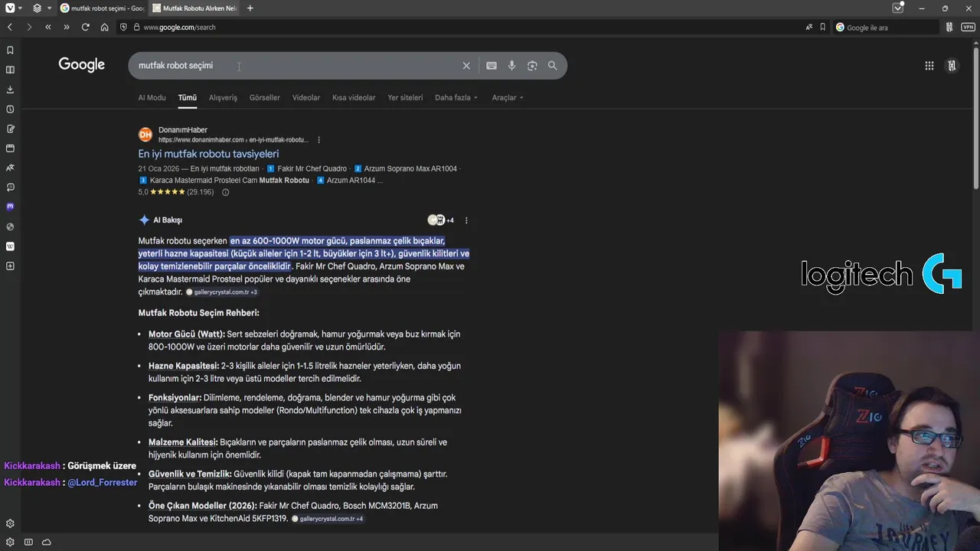
Task: Open 'En iyi mutfak robotu tavsiyeleri' result
Action: (x=208, y=154)
